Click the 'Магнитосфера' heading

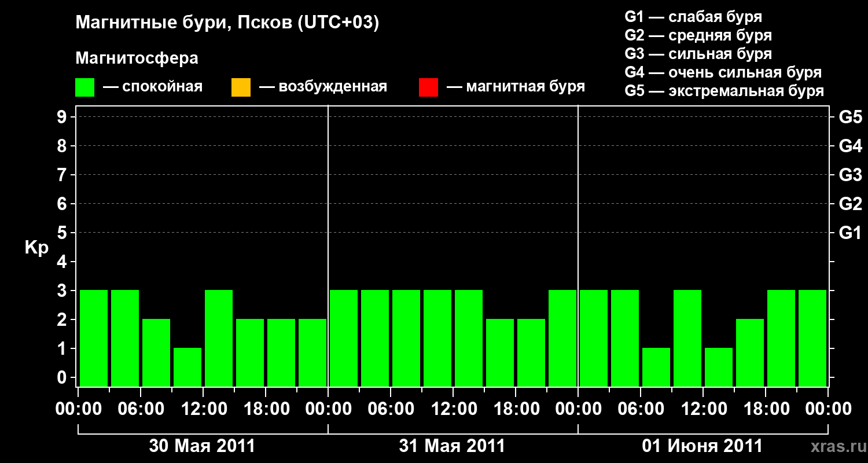click(x=137, y=58)
